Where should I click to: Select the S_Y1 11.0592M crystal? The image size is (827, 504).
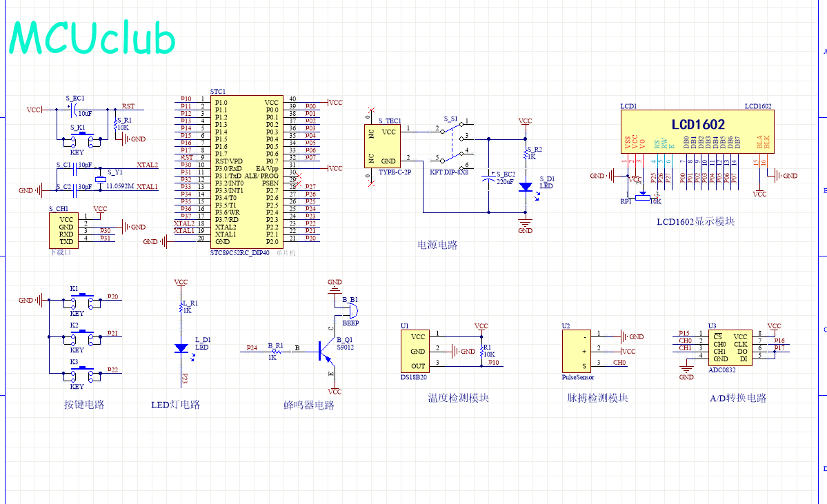click(101, 178)
